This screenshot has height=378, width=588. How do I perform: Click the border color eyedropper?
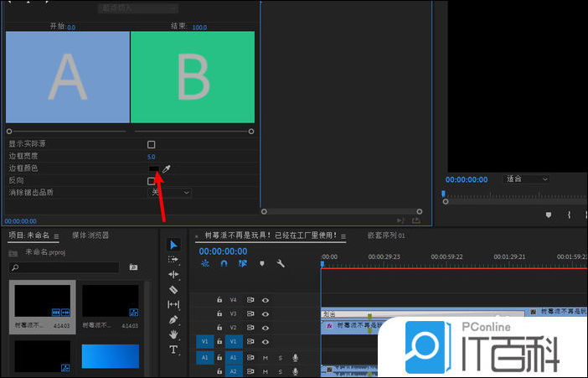166,168
